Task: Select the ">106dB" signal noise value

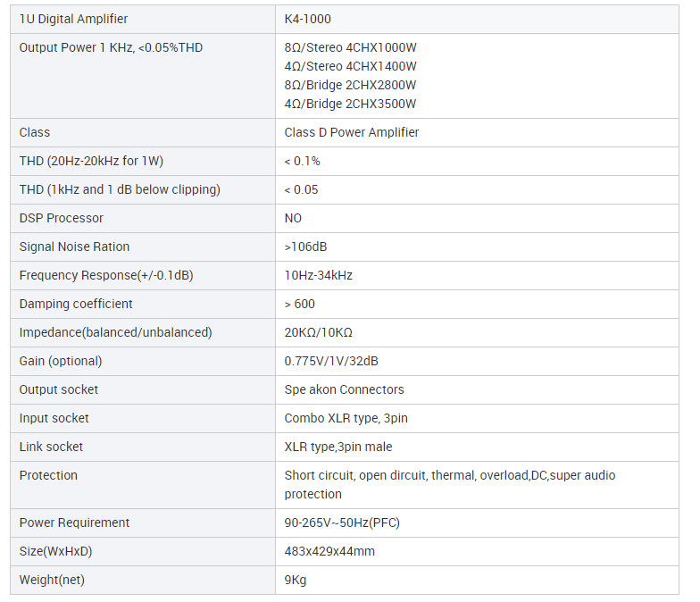Action: point(306,247)
